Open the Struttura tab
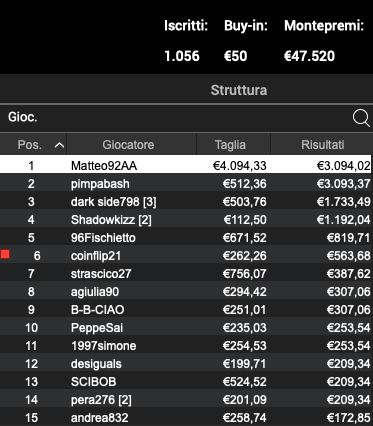The height and width of the screenshot is (426, 373). 239,90
